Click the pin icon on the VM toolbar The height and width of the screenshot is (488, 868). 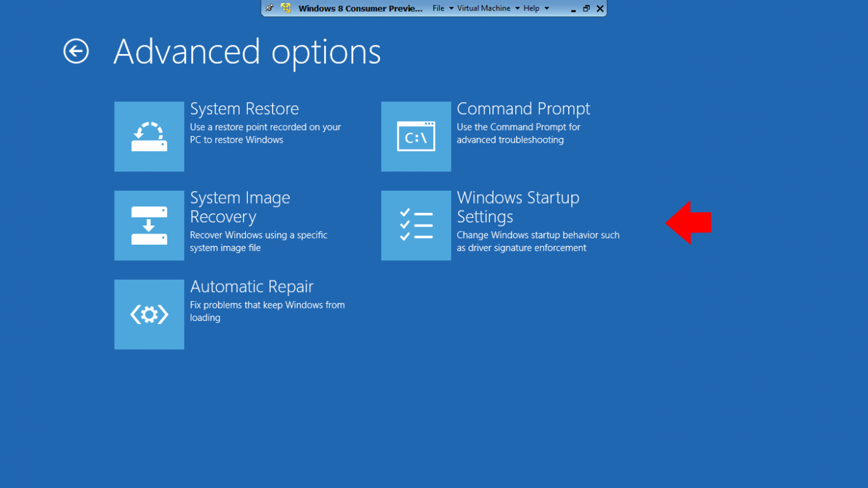(x=269, y=8)
